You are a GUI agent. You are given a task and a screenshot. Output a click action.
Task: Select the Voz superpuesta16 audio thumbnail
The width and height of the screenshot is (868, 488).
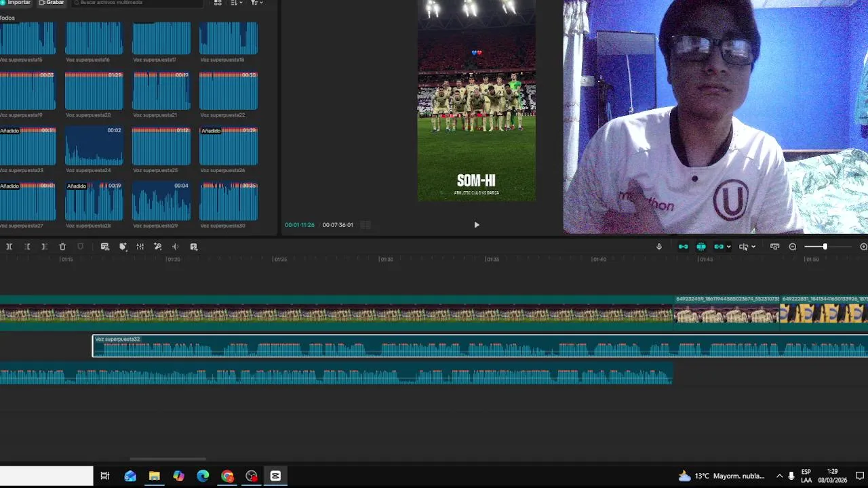(94, 38)
